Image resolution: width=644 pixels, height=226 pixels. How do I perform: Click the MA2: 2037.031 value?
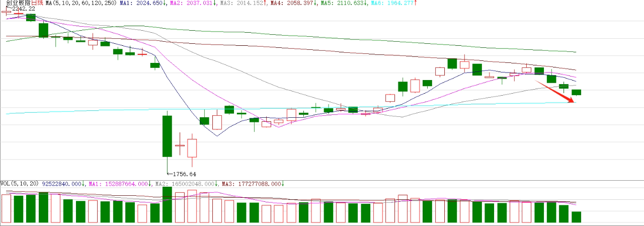(193, 3)
